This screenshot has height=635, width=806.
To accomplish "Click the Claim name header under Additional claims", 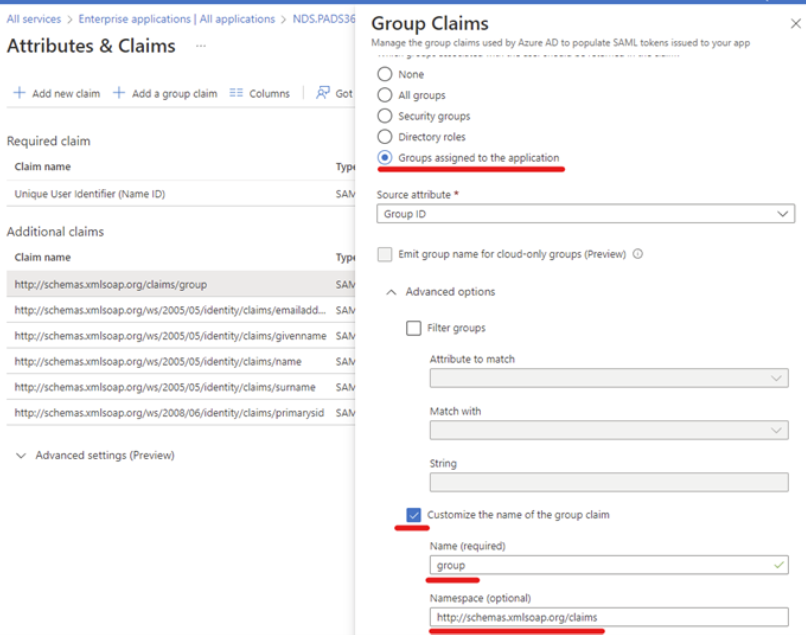I will pyautogui.click(x=43, y=257).
